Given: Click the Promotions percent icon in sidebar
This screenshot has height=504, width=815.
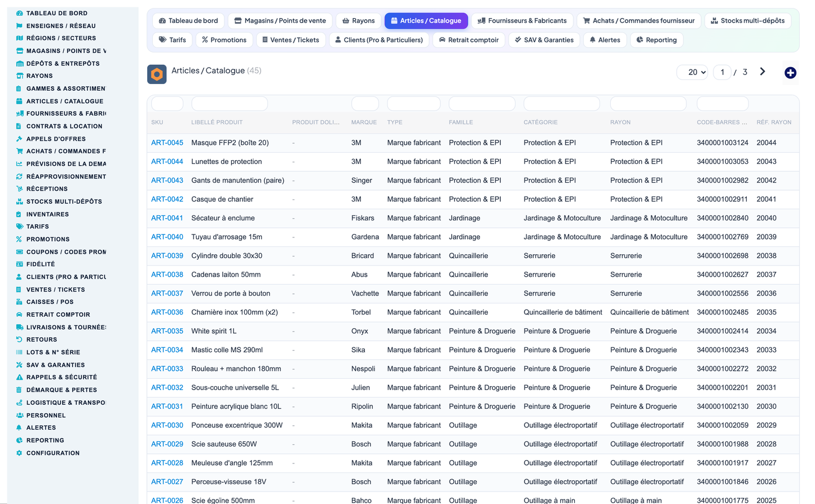Looking at the screenshot, I should (x=19, y=239).
